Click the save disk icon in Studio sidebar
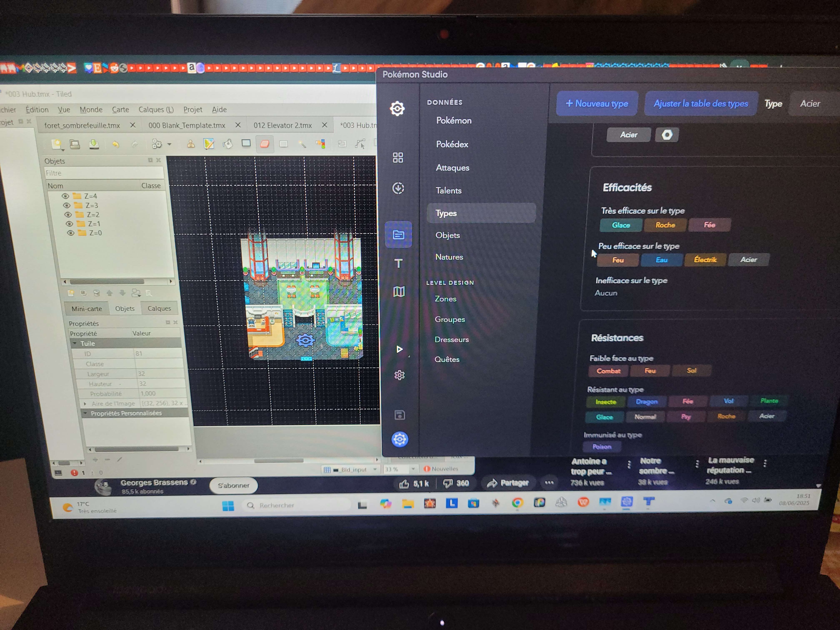 tap(400, 415)
